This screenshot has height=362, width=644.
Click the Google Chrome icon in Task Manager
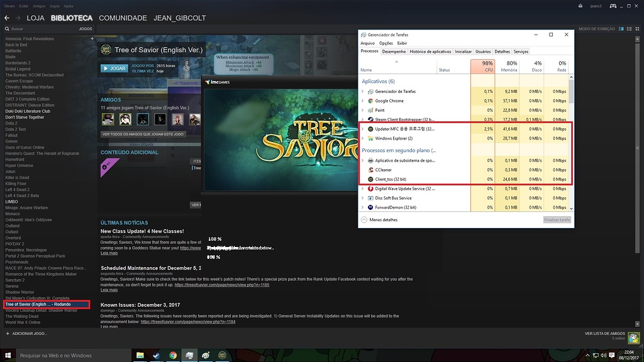(370, 101)
